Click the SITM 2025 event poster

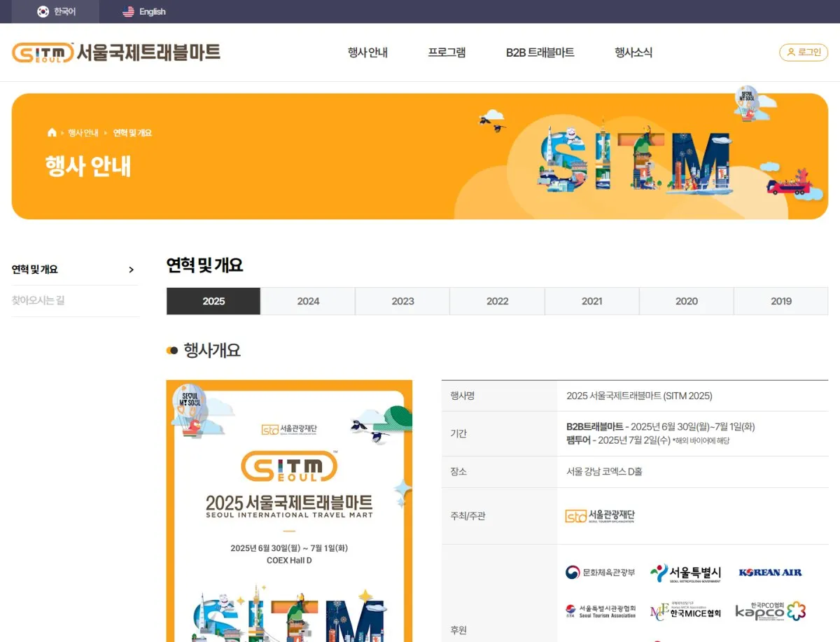tap(289, 511)
